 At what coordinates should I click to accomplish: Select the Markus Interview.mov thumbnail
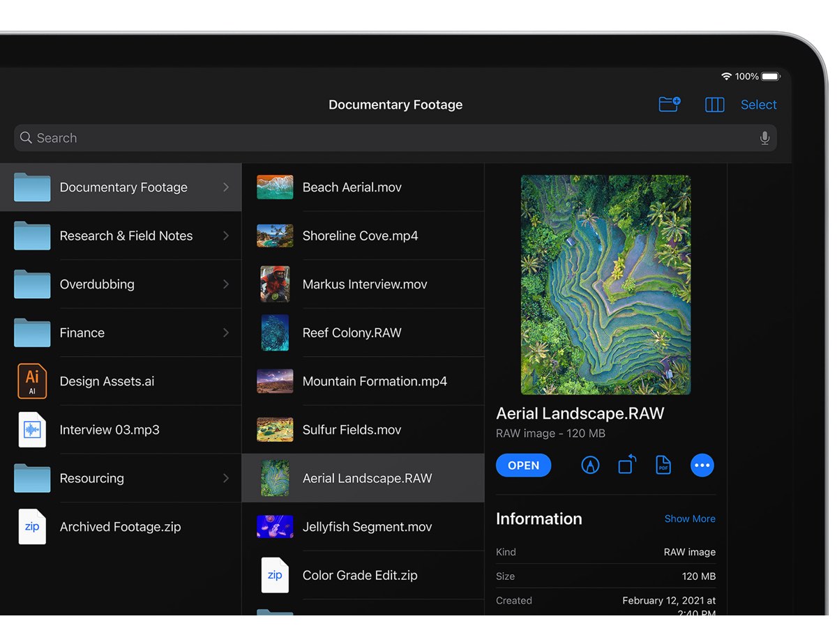pyautogui.click(x=275, y=284)
